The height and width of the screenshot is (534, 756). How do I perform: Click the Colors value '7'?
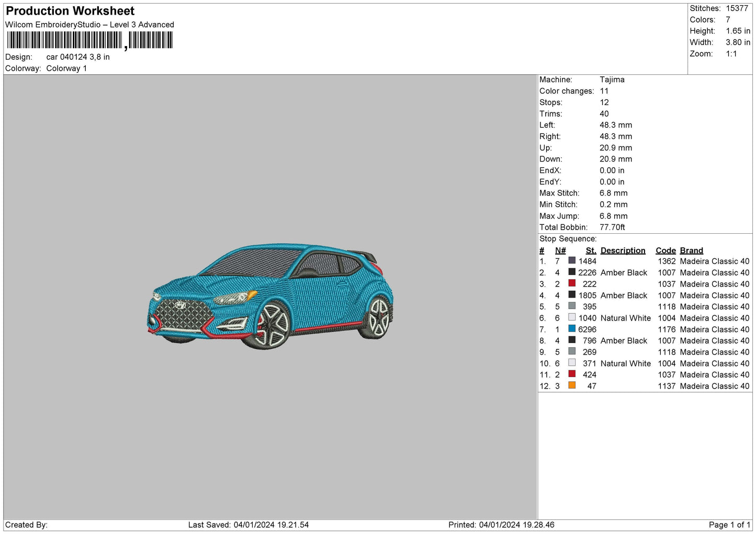coord(728,20)
